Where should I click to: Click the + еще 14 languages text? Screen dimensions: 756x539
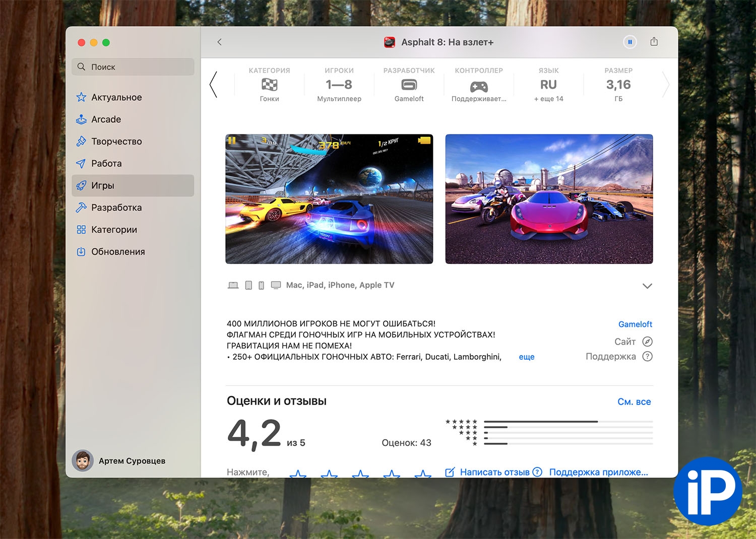[549, 99]
